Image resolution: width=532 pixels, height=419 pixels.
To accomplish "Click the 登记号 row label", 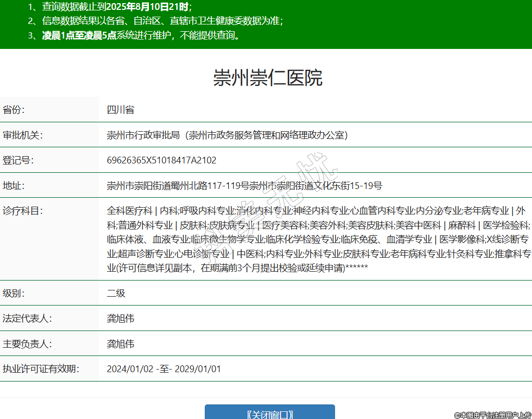I will [x=18, y=160].
